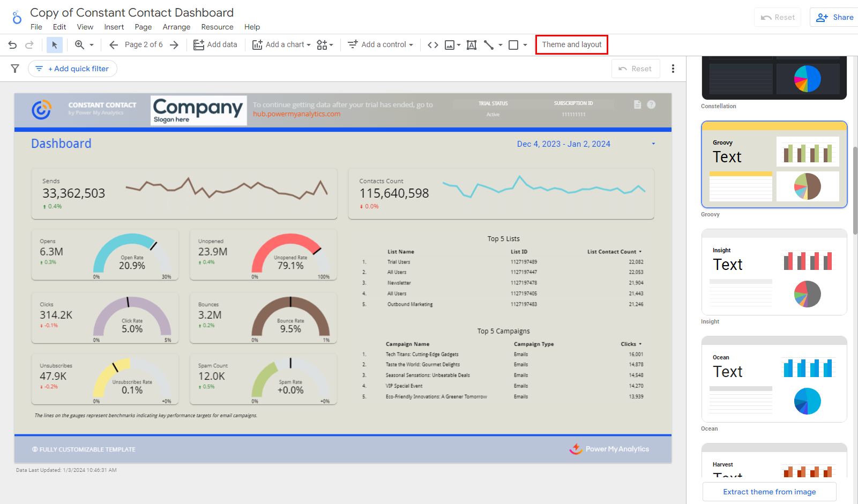Click the filter funnel icon
Image resolution: width=858 pixels, height=504 pixels.
click(x=15, y=69)
